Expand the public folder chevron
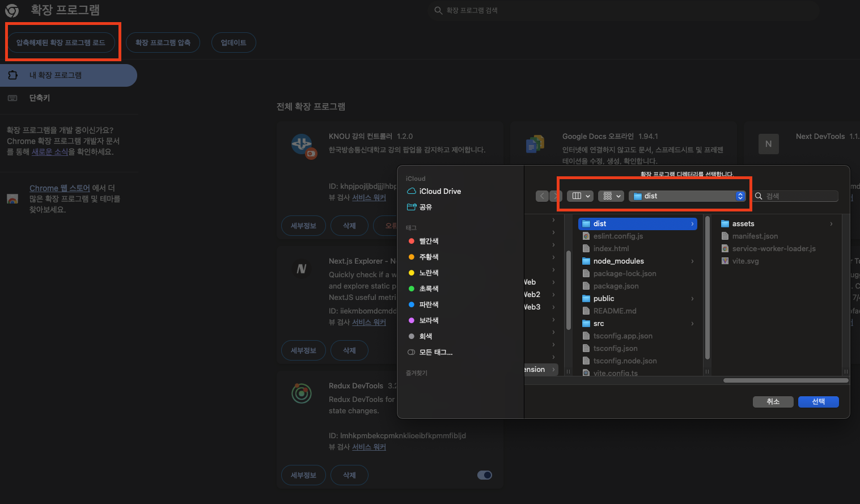860x504 pixels. click(692, 299)
